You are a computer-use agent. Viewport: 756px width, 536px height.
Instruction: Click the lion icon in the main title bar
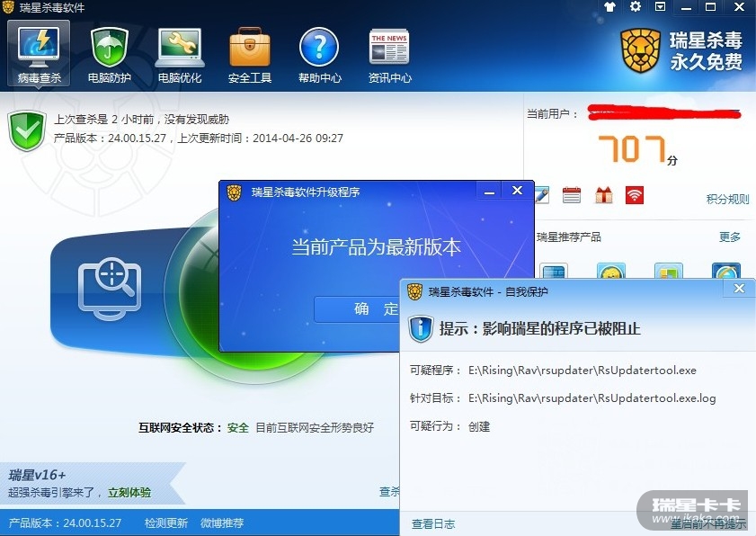pos(8,7)
